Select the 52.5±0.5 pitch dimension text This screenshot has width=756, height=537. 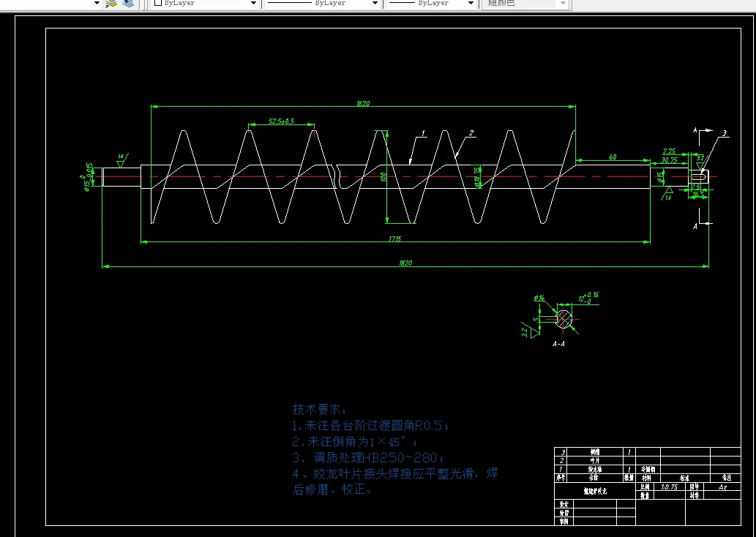coord(281,121)
